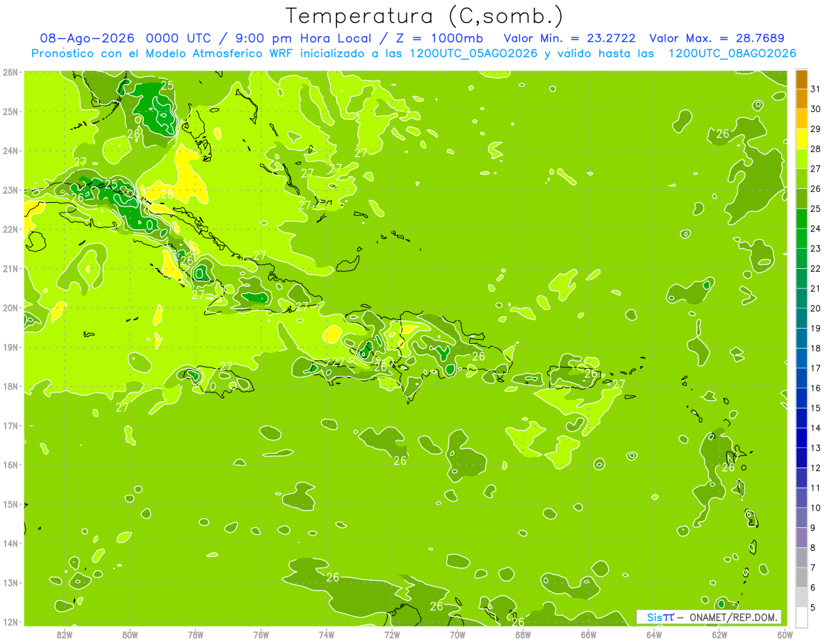
Task: Click the longitude axis label 76W
Action: (x=261, y=634)
